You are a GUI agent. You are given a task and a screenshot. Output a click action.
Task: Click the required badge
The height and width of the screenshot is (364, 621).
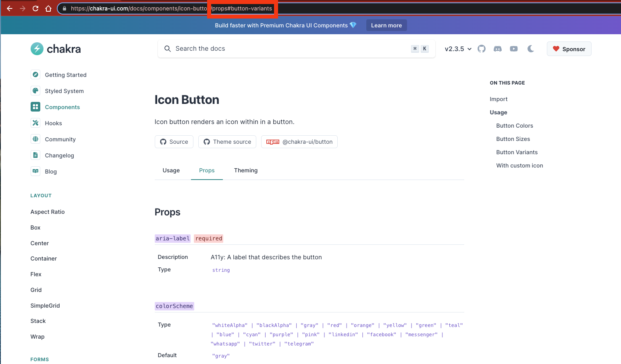coord(209,238)
